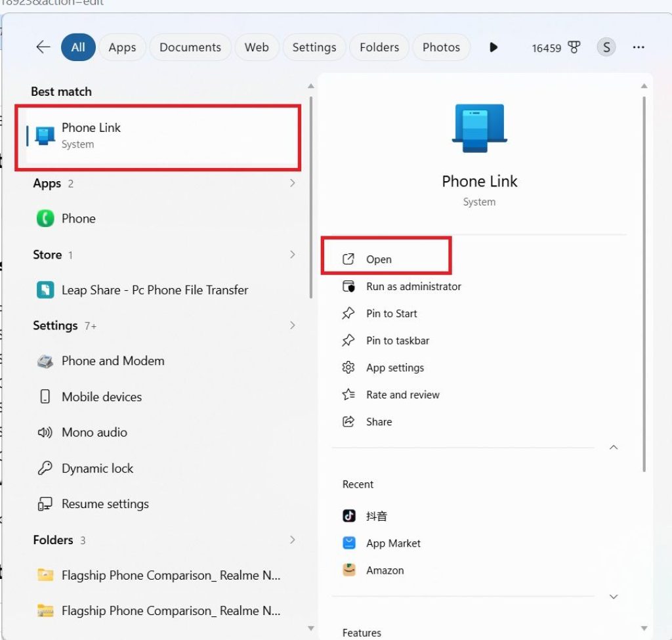The image size is (672, 640).
Task: Open the Mobile devices setting icon
Action: click(45, 396)
